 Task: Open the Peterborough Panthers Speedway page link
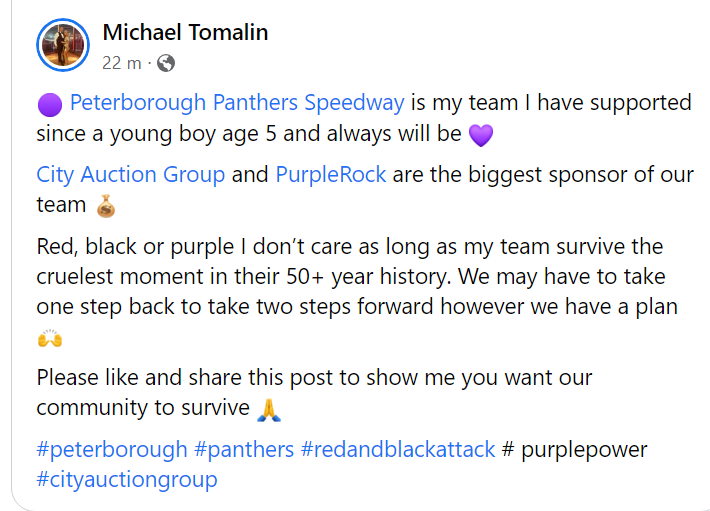click(x=237, y=102)
